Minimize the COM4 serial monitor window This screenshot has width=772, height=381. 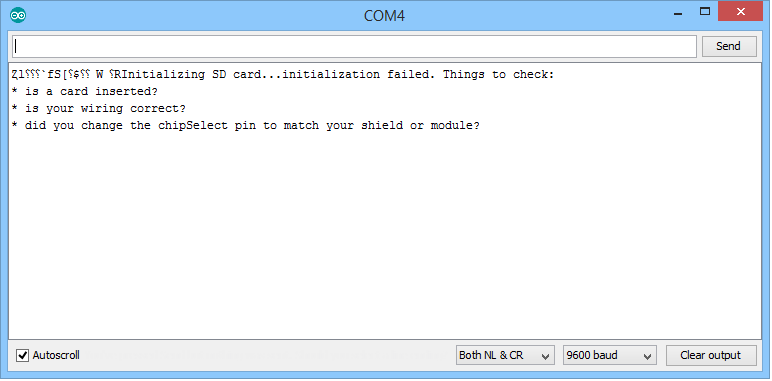(x=678, y=13)
